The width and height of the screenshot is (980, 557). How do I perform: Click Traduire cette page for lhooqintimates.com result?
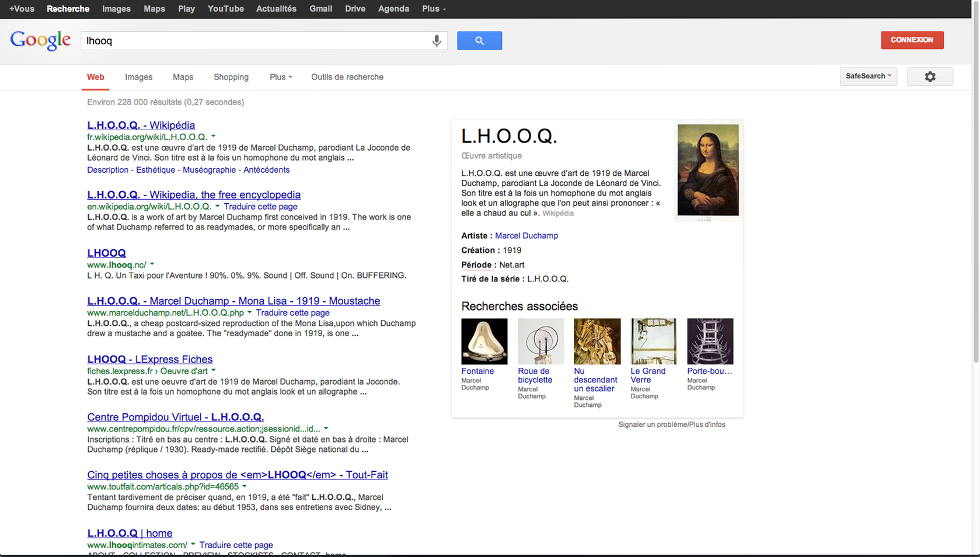236,545
